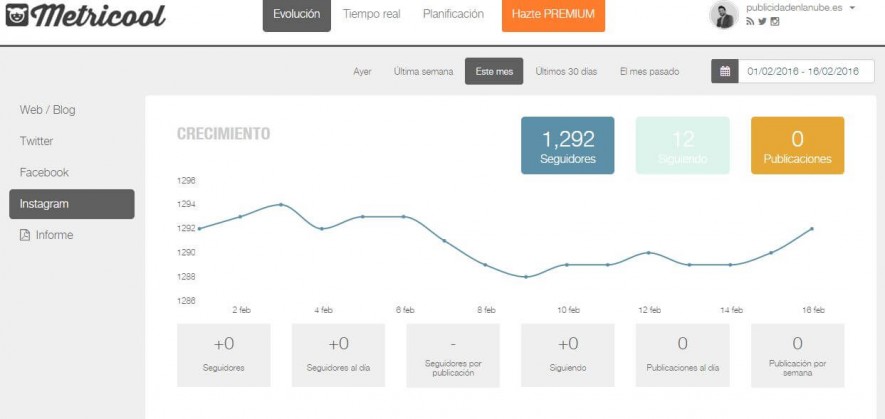Click the +0 Siguiendo stat card
Image resolution: width=885 pixels, height=419 pixels.
tap(567, 355)
